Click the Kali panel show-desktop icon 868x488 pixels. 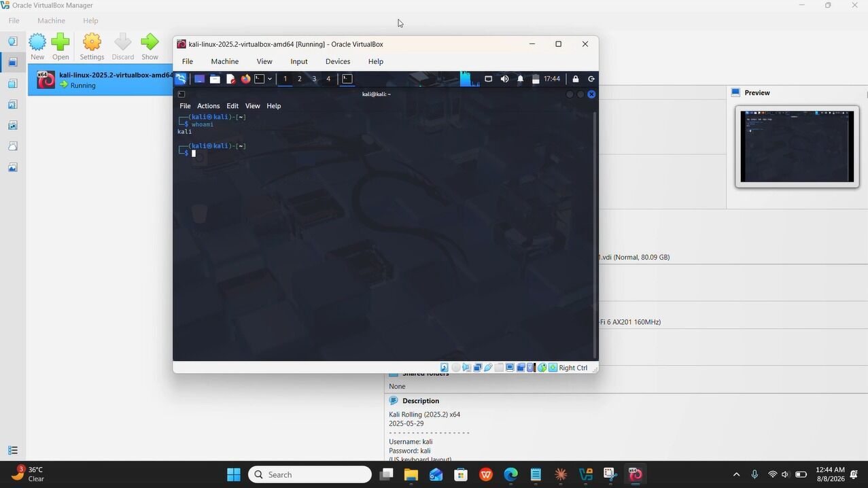tap(199, 79)
